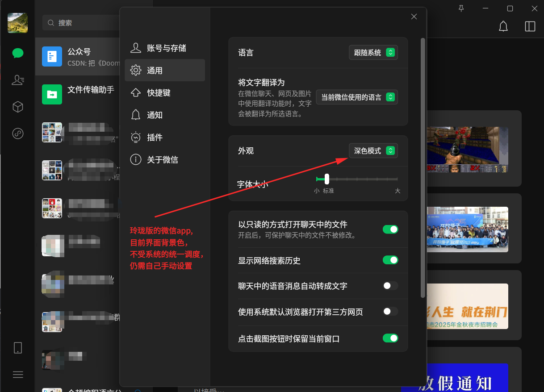Image resolution: width=544 pixels, height=392 pixels.
Task: Turn off 点击截图按钮时保留当前窗口 switch
Action: tap(390, 338)
